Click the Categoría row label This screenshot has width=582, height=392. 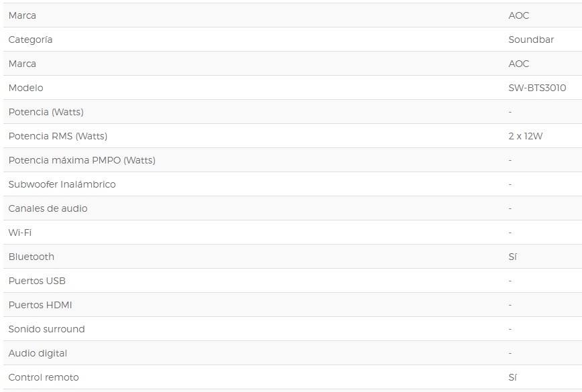point(30,40)
